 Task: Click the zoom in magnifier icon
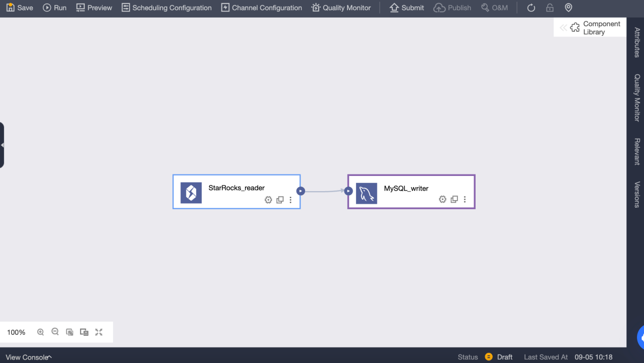(x=41, y=332)
